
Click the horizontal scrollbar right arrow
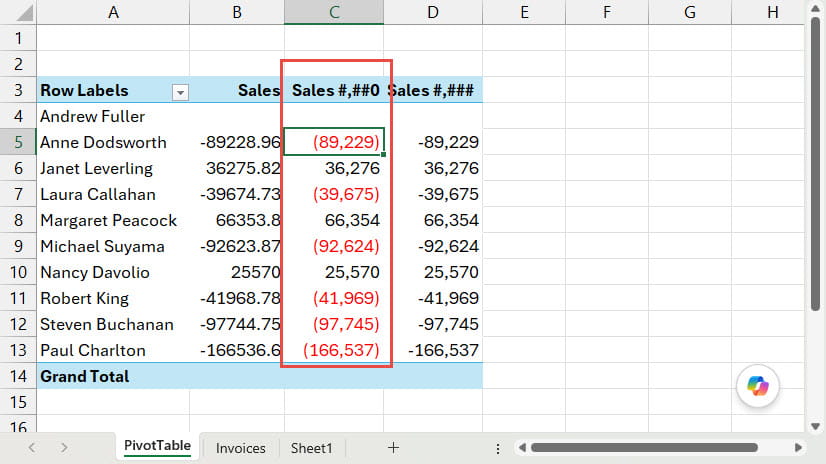pos(798,448)
